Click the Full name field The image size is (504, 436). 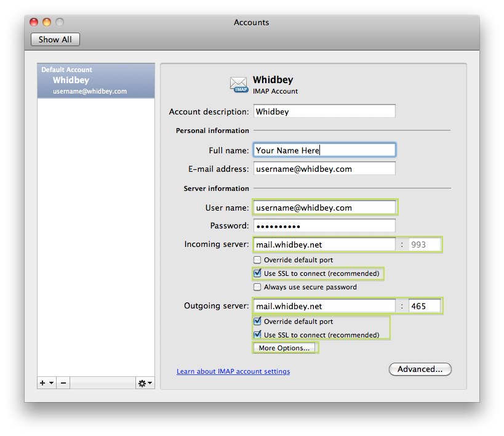click(324, 150)
